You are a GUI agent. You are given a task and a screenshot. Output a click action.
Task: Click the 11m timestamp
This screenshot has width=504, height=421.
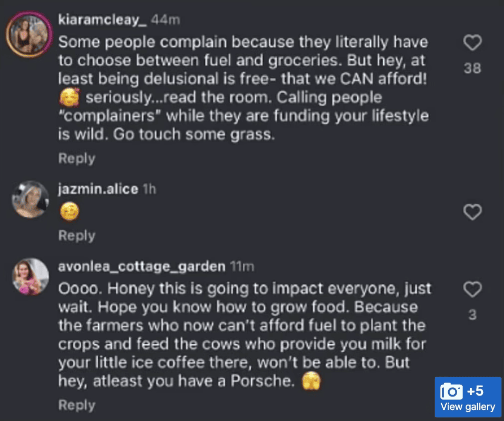click(x=242, y=267)
